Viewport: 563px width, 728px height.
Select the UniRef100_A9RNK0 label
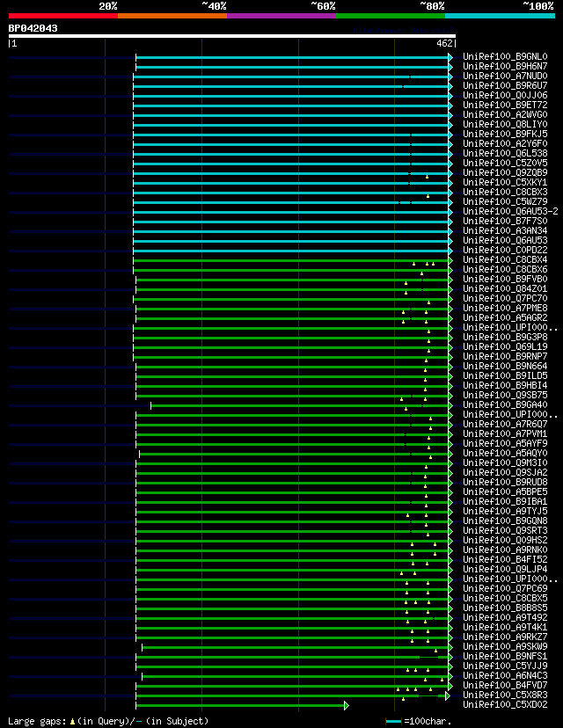505,550
